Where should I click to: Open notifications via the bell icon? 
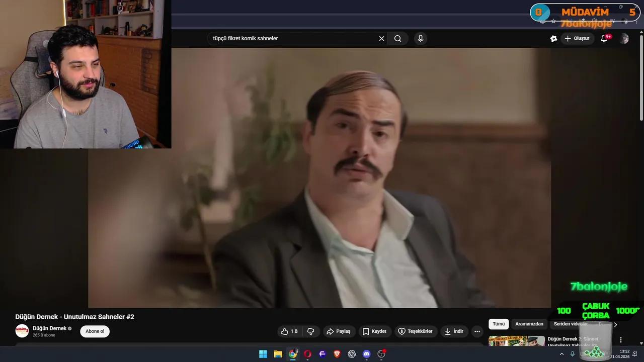[x=604, y=38]
